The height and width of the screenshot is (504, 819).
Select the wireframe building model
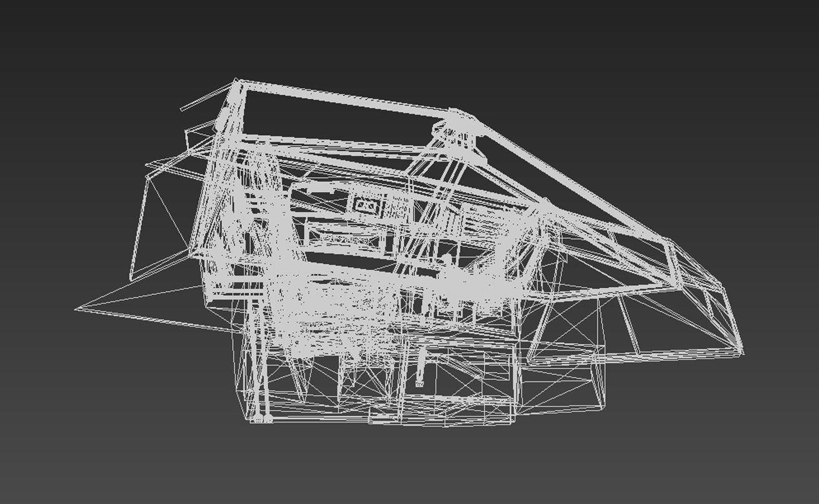click(409, 253)
